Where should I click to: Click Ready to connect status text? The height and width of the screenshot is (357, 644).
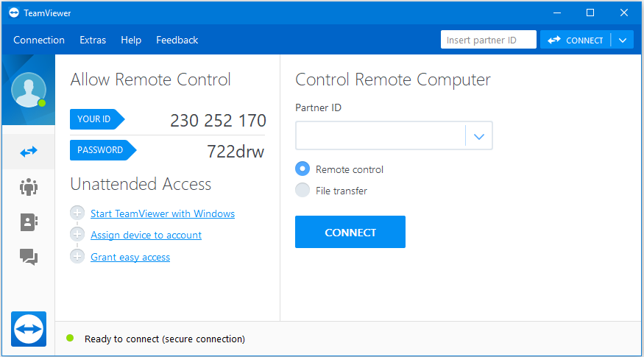[165, 339]
